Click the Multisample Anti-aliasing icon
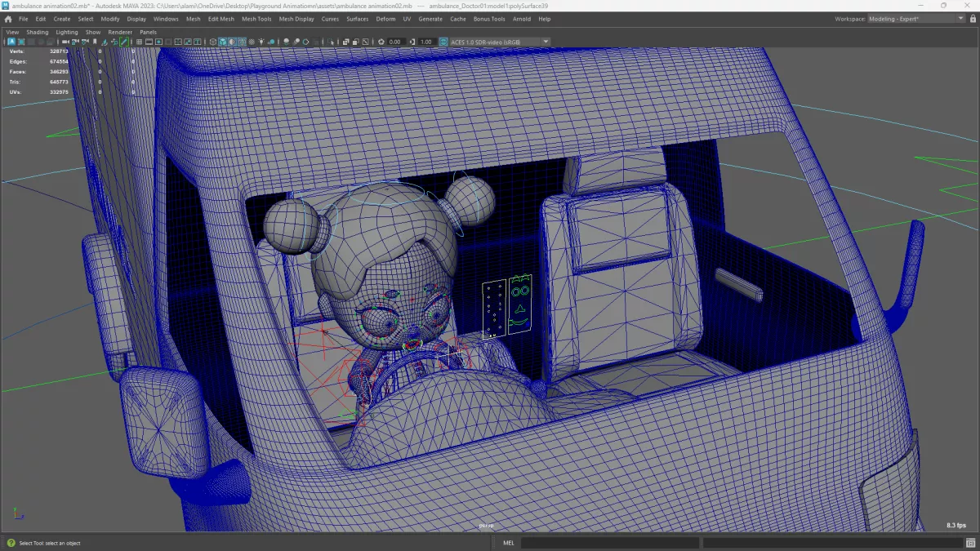The width and height of the screenshot is (980, 551). tap(305, 42)
